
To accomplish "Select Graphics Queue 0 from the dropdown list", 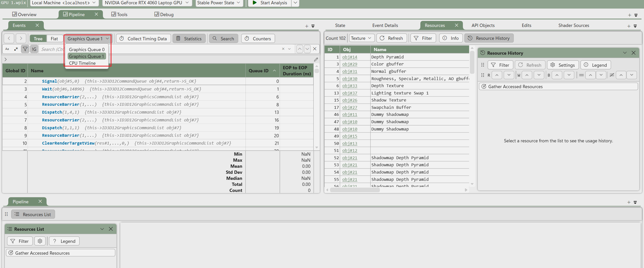I will click(87, 50).
